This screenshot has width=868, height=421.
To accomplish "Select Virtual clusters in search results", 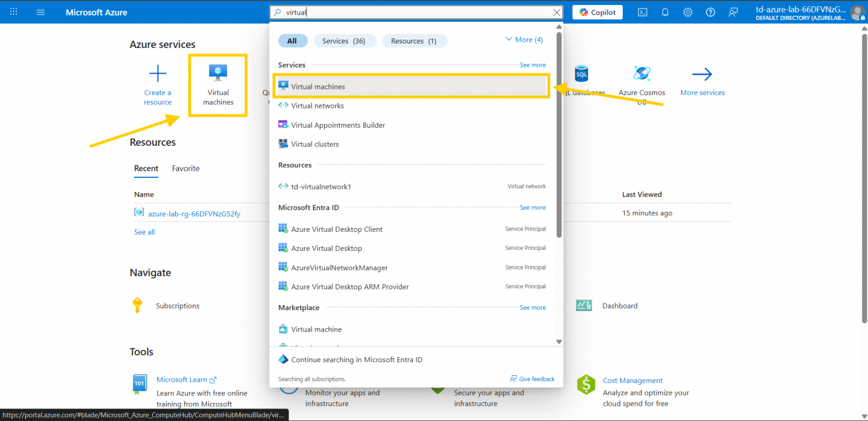I will point(411,144).
